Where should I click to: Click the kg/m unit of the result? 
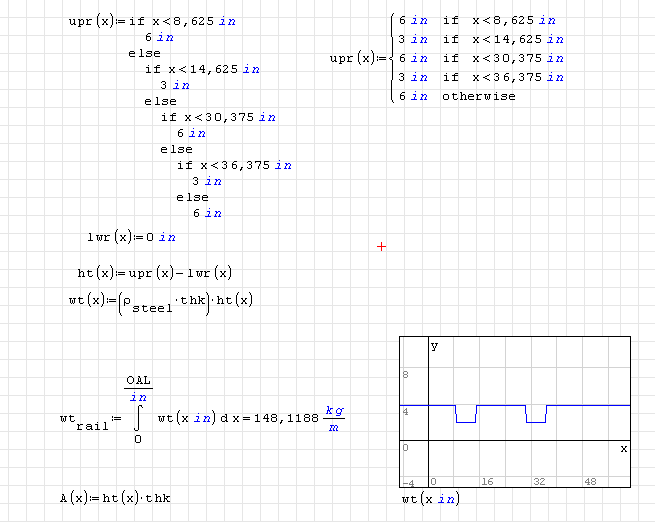pos(335,418)
